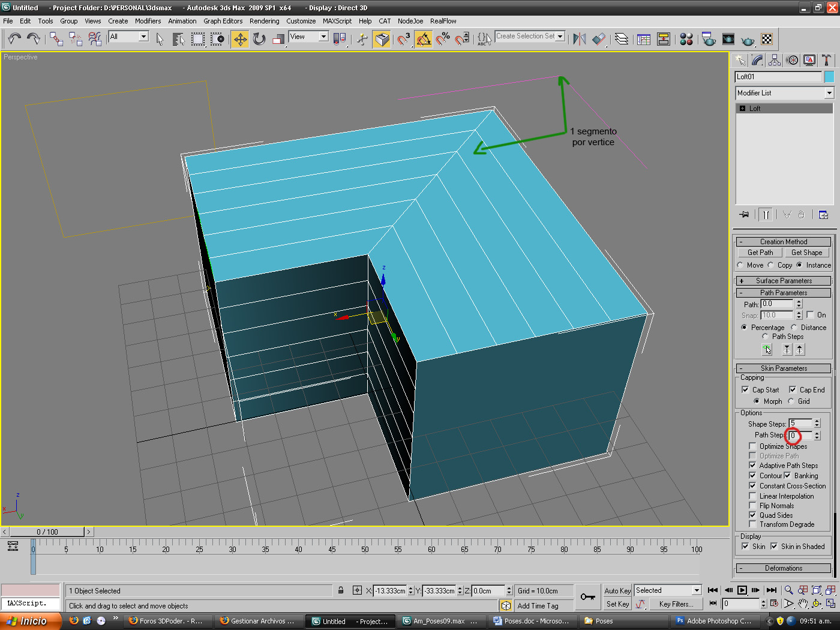Select the Select and Link tool
The image size is (840, 630).
click(56, 39)
